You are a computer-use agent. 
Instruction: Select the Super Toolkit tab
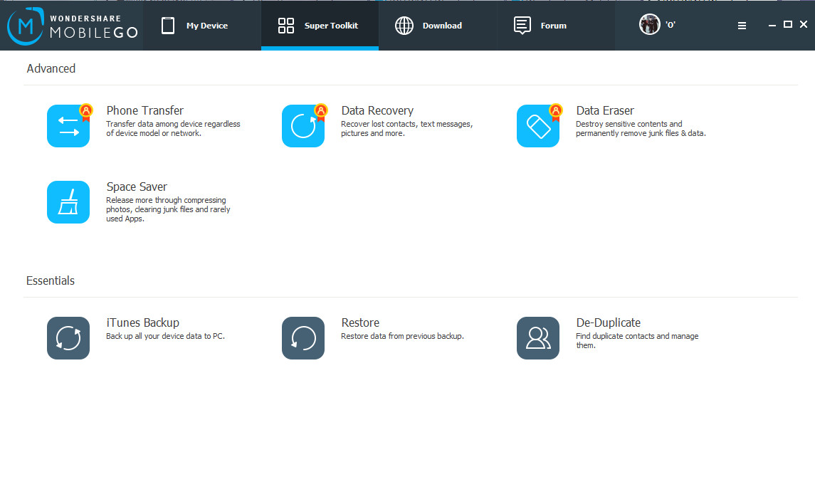[319, 26]
